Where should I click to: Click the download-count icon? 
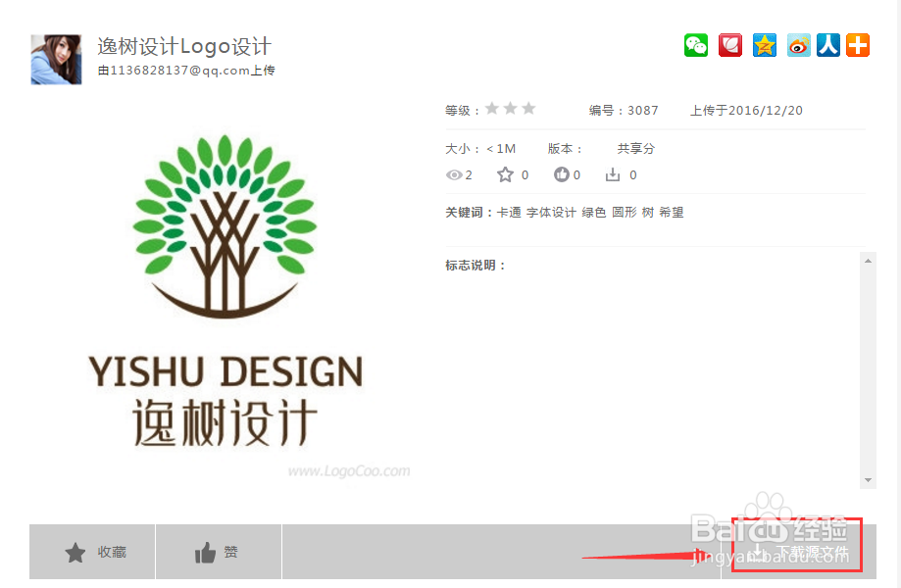click(x=613, y=174)
